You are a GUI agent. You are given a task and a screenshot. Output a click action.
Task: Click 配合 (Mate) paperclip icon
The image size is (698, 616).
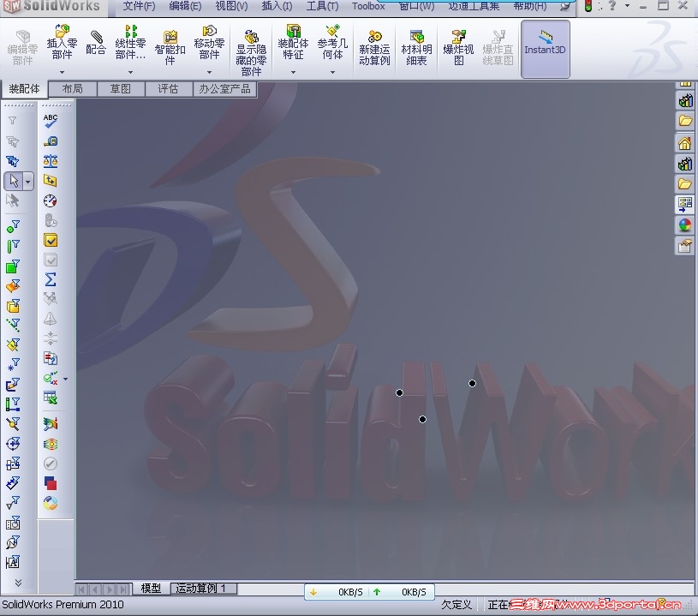pos(96,43)
